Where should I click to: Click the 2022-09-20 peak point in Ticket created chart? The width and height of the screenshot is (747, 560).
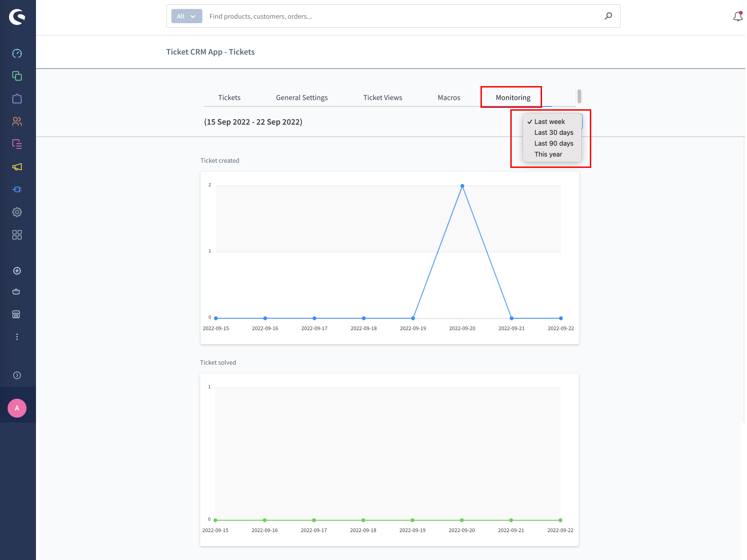pyautogui.click(x=462, y=186)
